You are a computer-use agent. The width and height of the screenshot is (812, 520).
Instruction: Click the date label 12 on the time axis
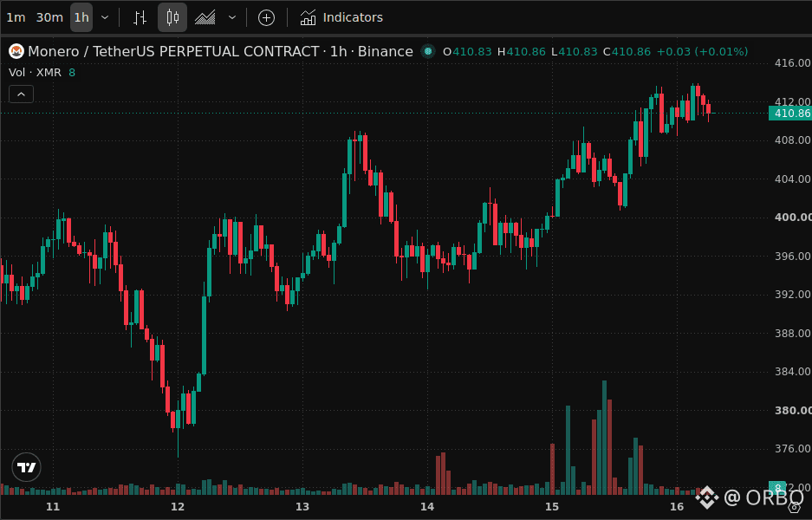[178, 506]
